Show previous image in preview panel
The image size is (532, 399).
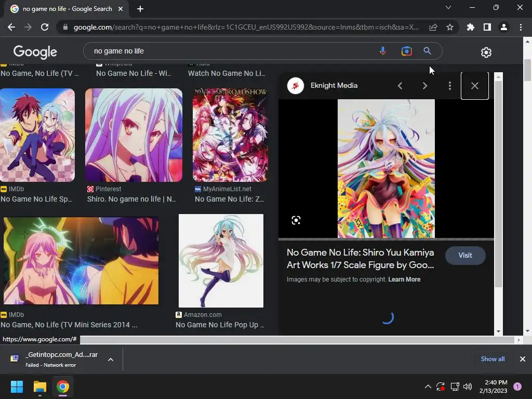click(x=400, y=86)
